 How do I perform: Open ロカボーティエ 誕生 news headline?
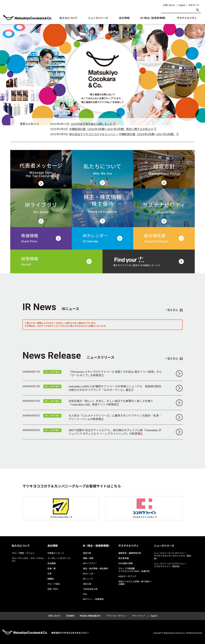(115, 388)
